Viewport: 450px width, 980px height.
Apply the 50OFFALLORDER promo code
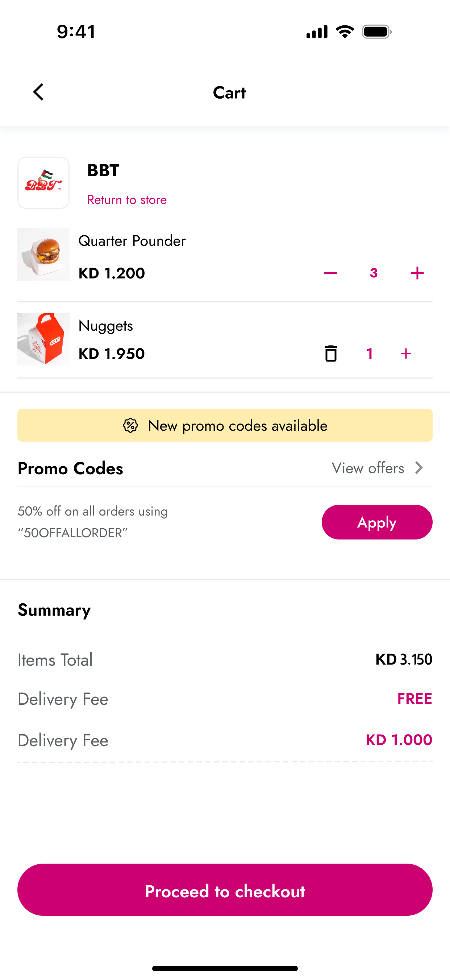(x=377, y=522)
